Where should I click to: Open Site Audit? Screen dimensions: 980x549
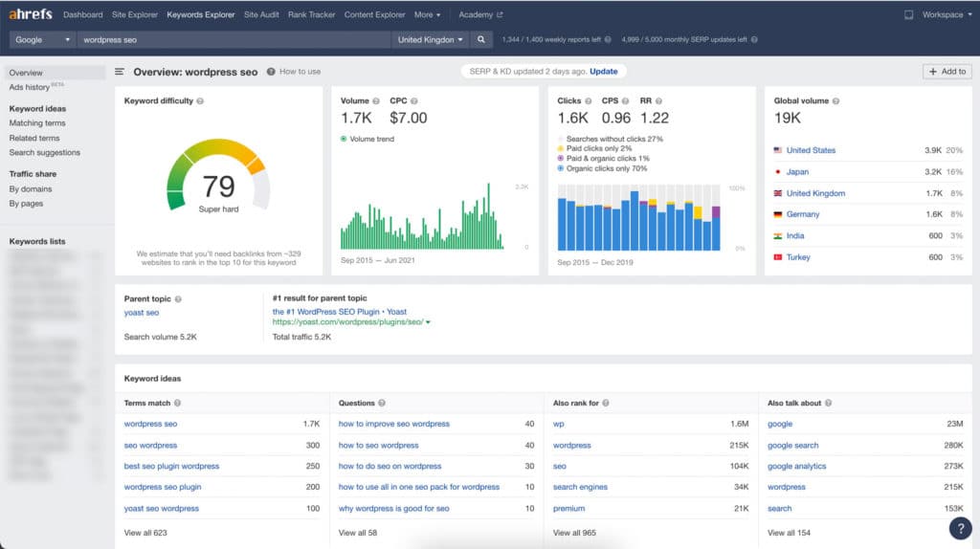[x=261, y=14]
